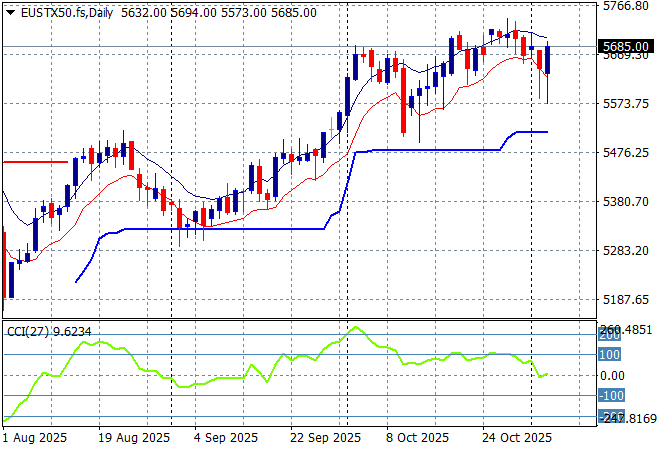This screenshot has height=450, width=660.
Task: Click the 8 Oct 2025 date label
Action: [x=416, y=438]
